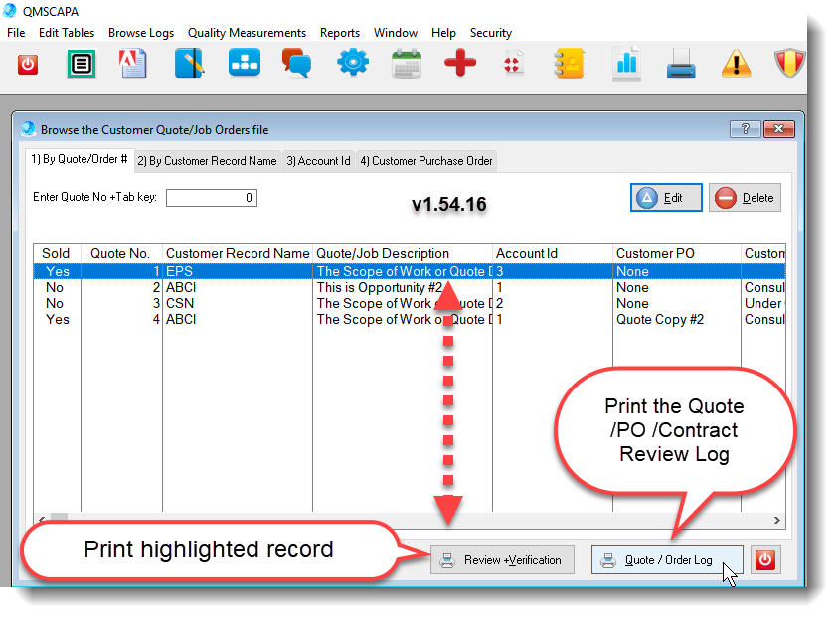Click the security shield toolbar icon
The height and width of the screenshot is (620, 840).
pyautogui.click(x=790, y=62)
